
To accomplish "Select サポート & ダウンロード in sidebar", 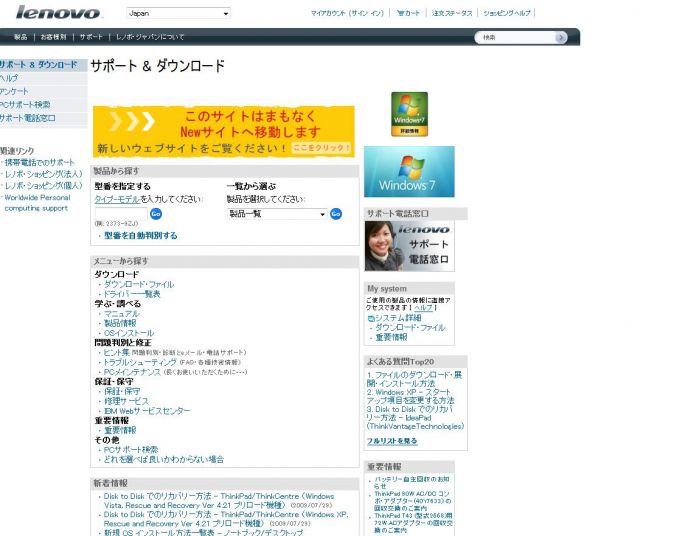I will point(42,65).
